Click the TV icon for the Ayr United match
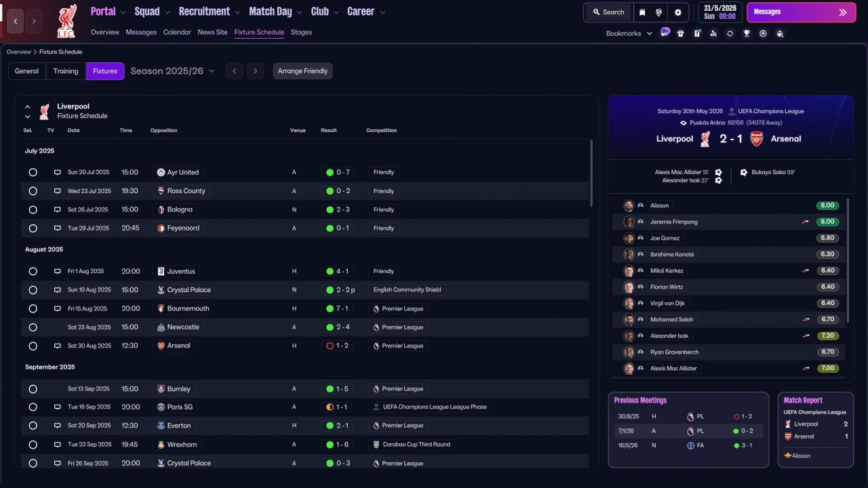 pyautogui.click(x=58, y=173)
